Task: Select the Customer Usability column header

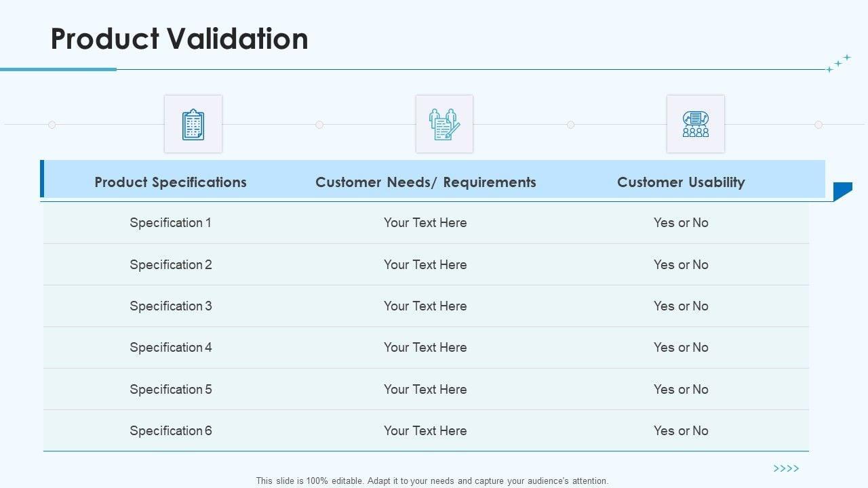Action: click(x=681, y=182)
